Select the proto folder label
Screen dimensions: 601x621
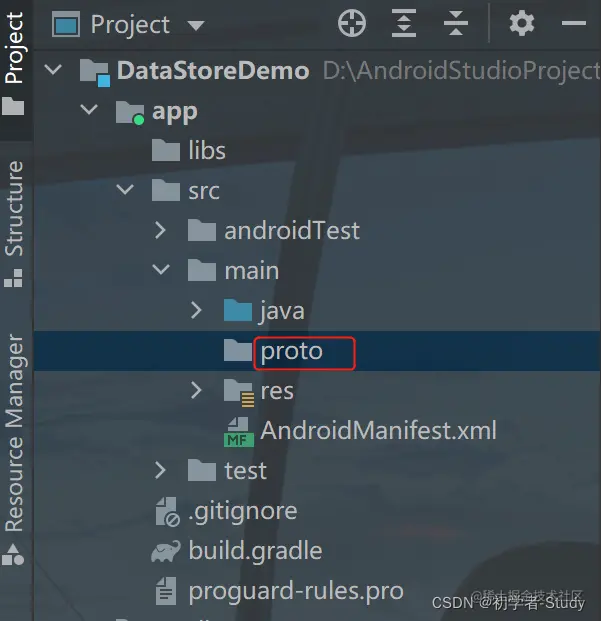292,352
